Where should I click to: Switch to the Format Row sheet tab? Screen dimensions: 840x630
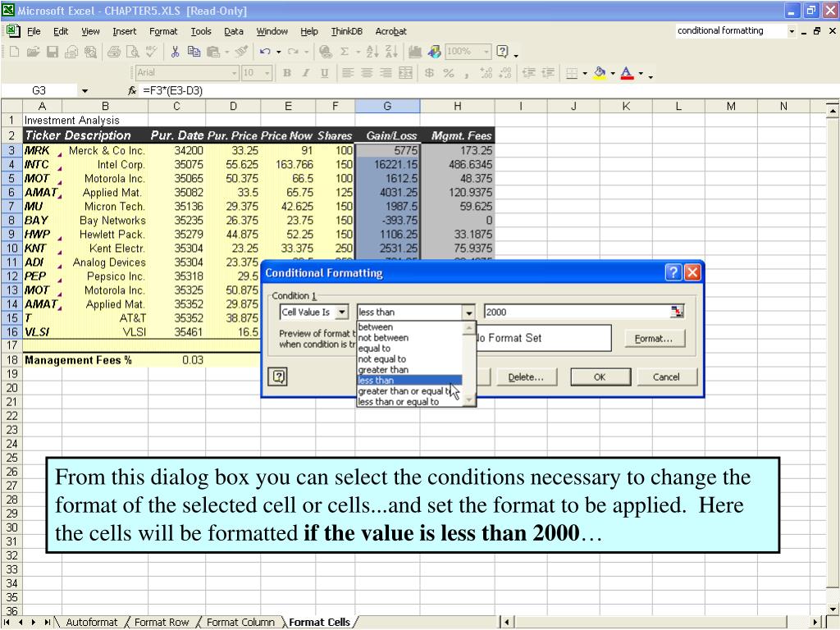162,622
